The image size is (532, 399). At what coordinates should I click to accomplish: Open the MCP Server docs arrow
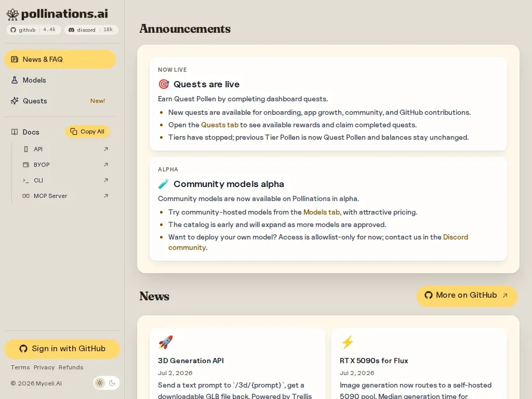(106, 196)
